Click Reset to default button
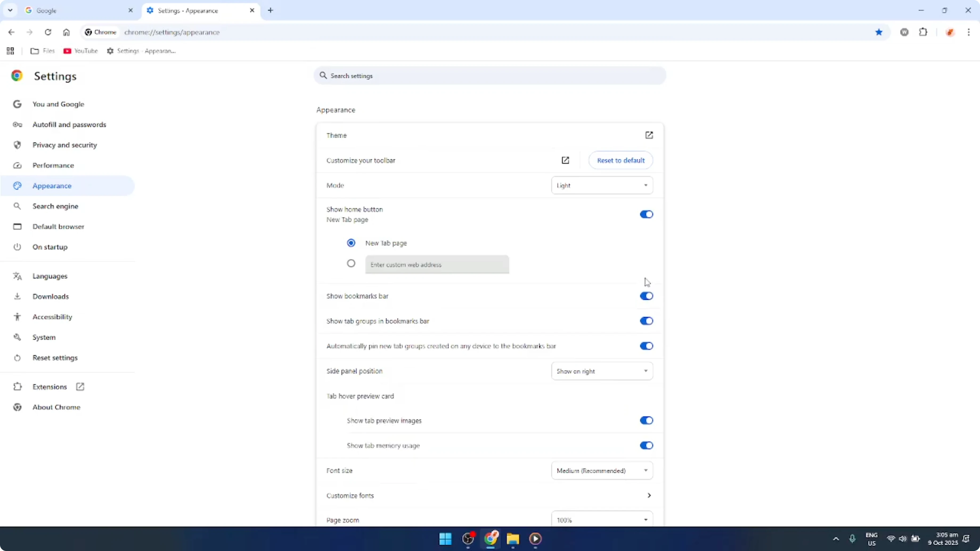 621,161
